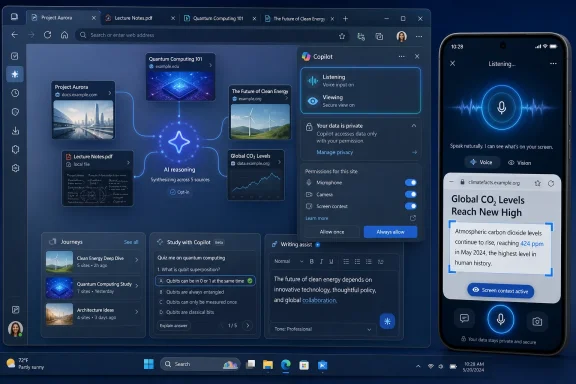Switch to the Lecture Notes.pdf tab
This screenshot has width=576, height=384.
click(x=140, y=18)
